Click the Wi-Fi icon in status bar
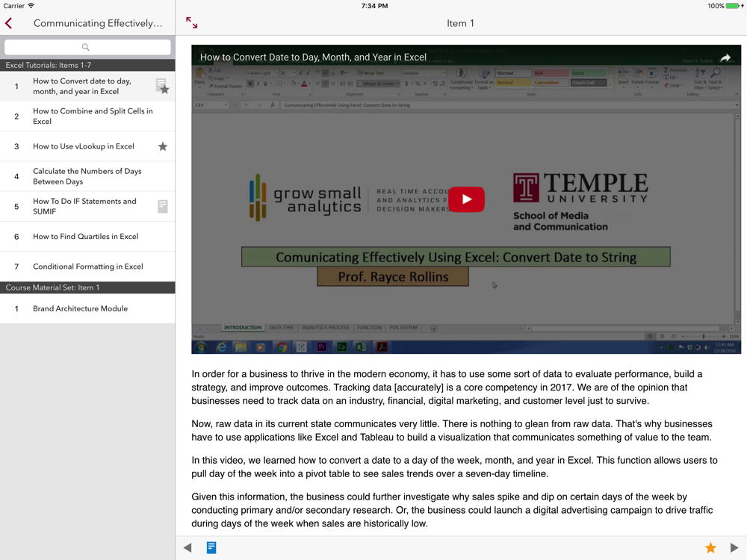 tap(31, 6)
